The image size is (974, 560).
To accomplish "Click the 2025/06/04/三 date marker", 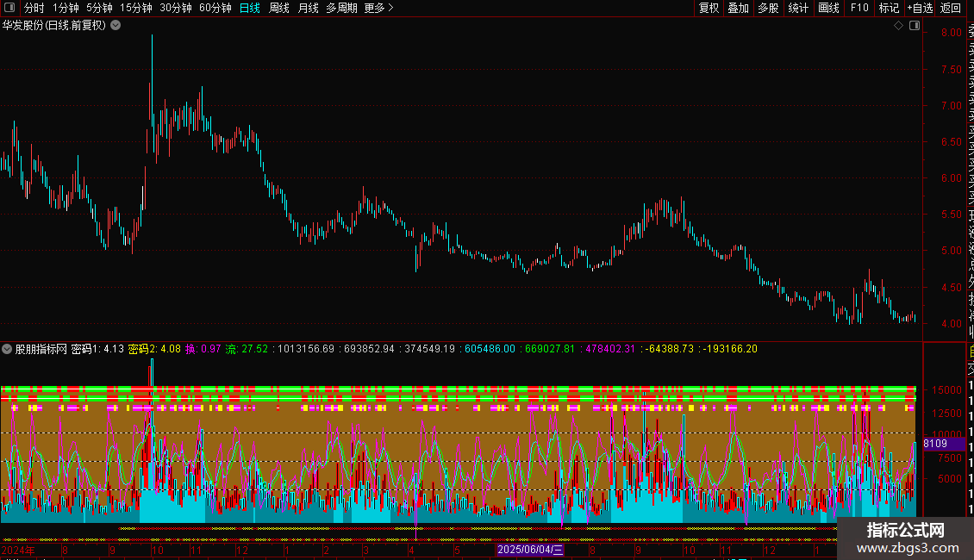I will pyautogui.click(x=530, y=550).
